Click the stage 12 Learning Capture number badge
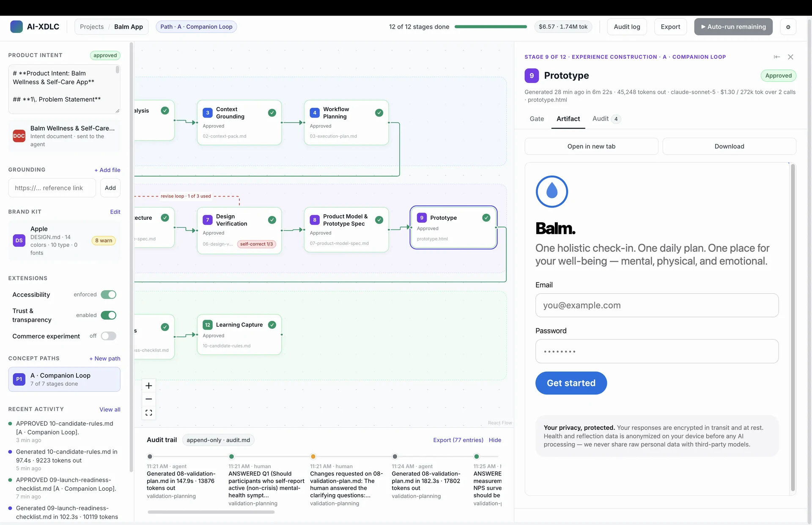Screen dimensions: 812x525 pos(207,325)
